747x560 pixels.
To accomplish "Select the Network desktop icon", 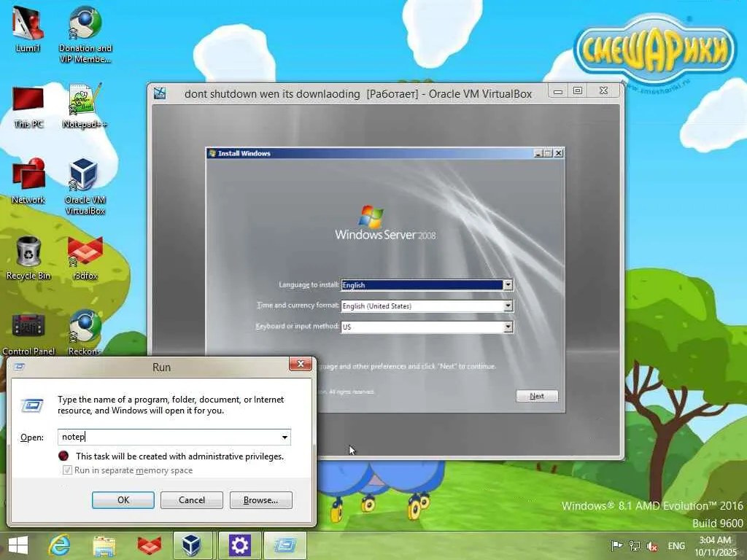I will coord(28,181).
